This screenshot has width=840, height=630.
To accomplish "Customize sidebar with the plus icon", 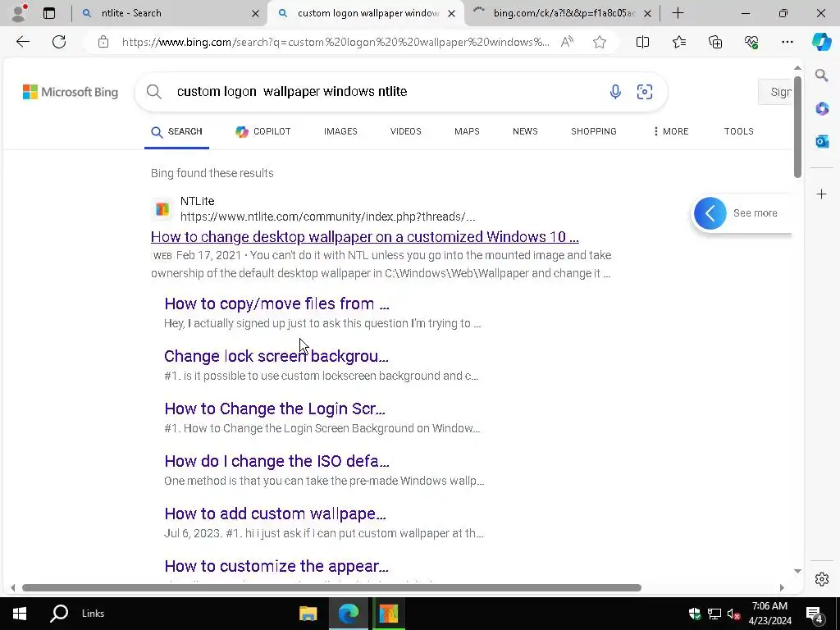I will tap(822, 194).
